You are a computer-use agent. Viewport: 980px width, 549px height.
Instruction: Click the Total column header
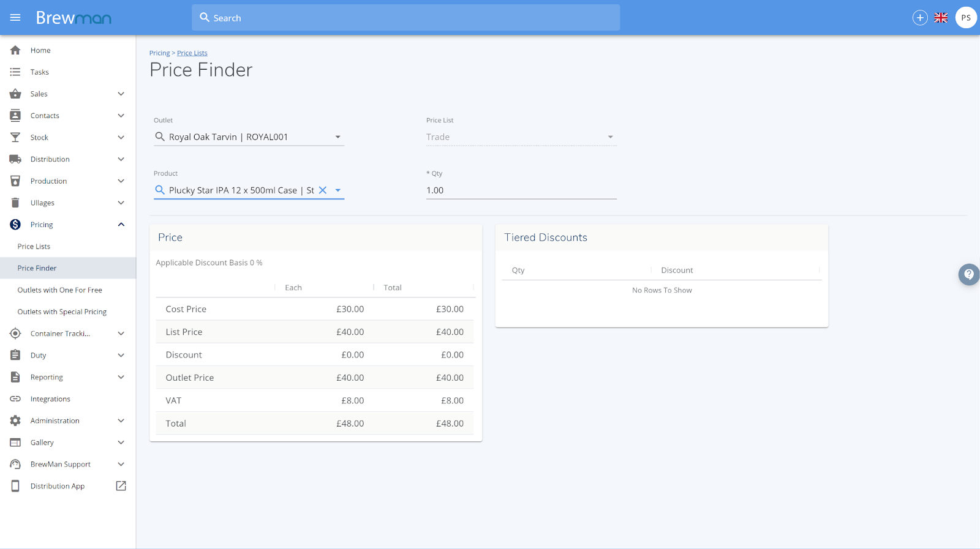click(x=393, y=288)
